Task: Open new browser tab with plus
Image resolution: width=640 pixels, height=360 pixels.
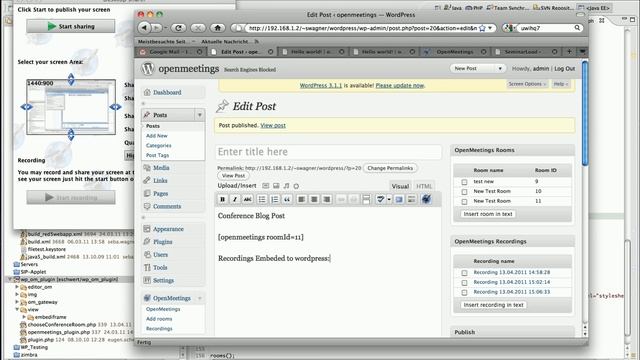Action: click(569, 52)
